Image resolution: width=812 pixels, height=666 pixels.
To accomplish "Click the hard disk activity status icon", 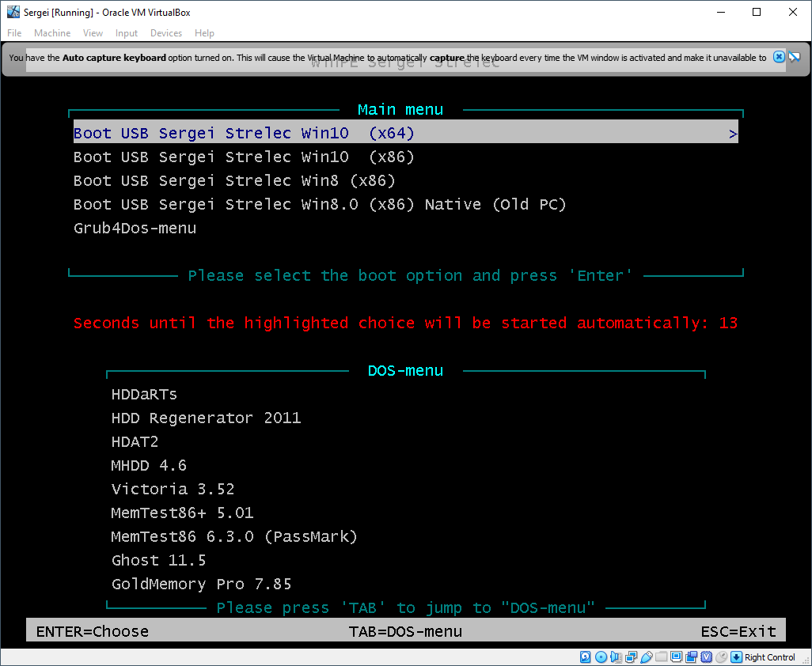I will pos(585,657).
